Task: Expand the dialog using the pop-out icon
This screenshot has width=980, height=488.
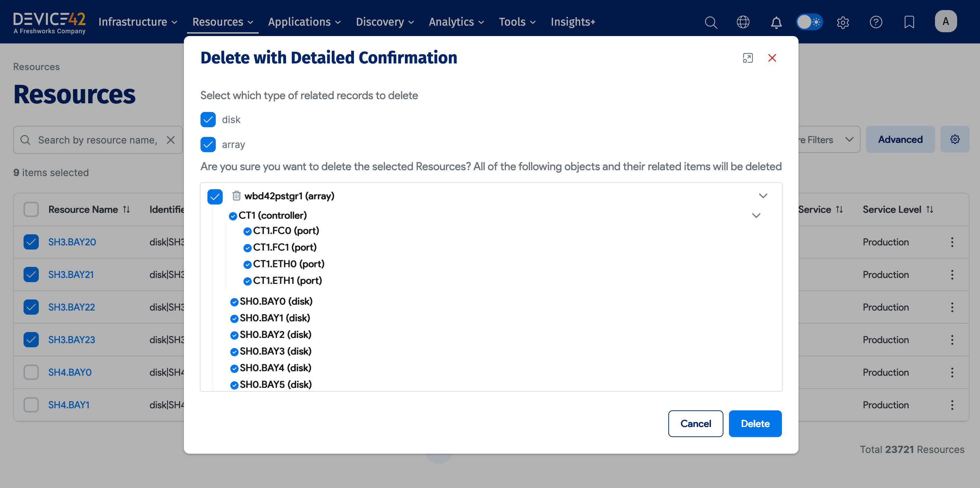Action: pos(748,58)
